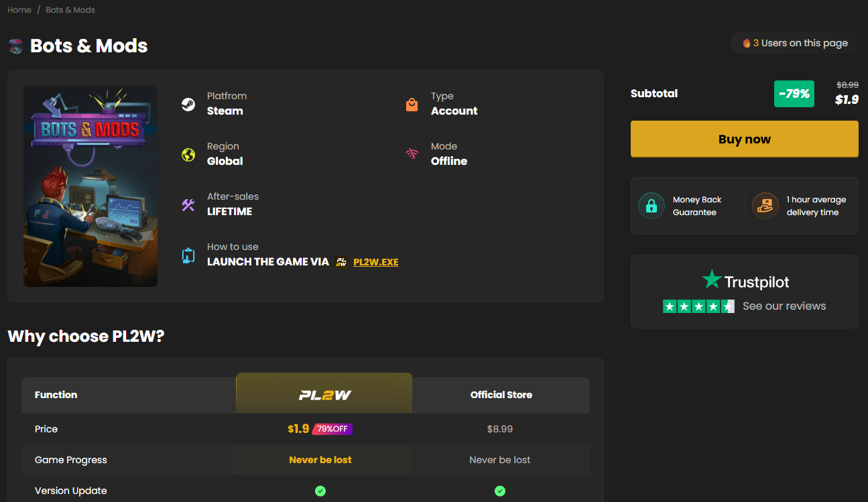Click the Bots & Mods cover art
Viewport: 868px width, 502px height.
coord(90,186)
